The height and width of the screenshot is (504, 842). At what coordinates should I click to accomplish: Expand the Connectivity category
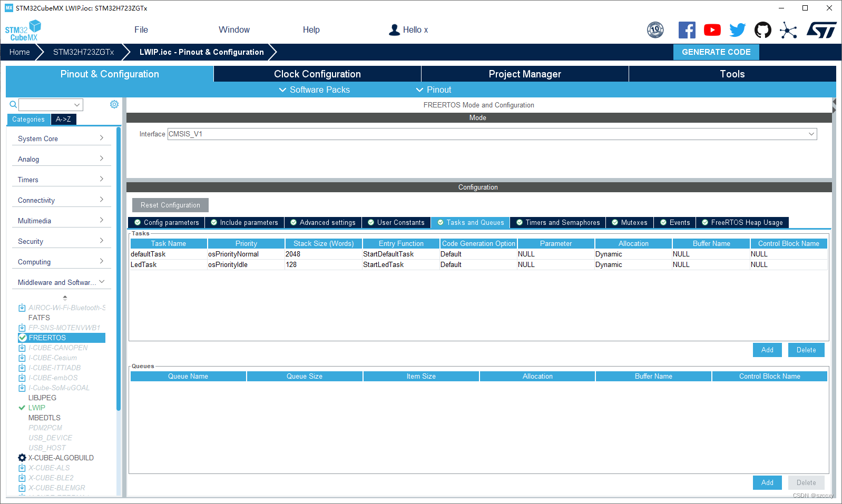(x=61, y=200)
